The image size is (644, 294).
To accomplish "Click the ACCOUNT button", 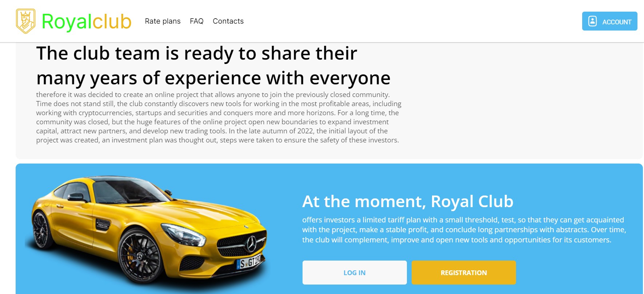I will click(609, 21).
